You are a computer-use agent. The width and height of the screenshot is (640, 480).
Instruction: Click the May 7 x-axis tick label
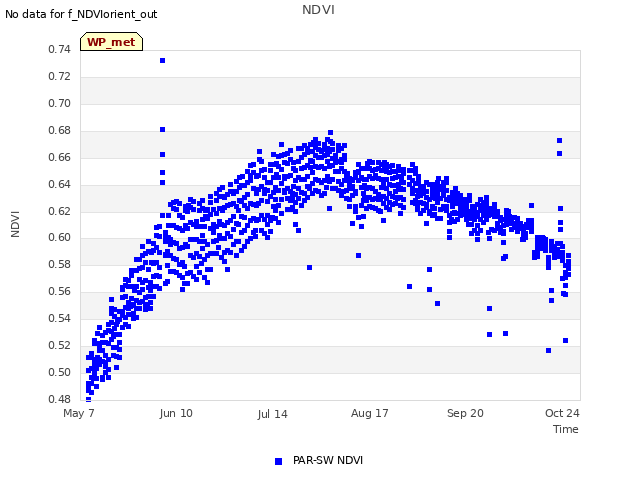[79, 413]
